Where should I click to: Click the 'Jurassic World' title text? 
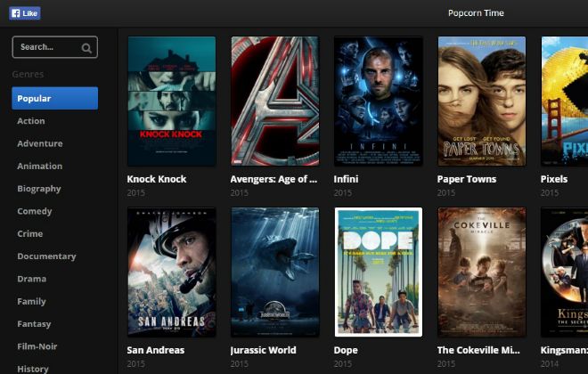pos(263,350)
